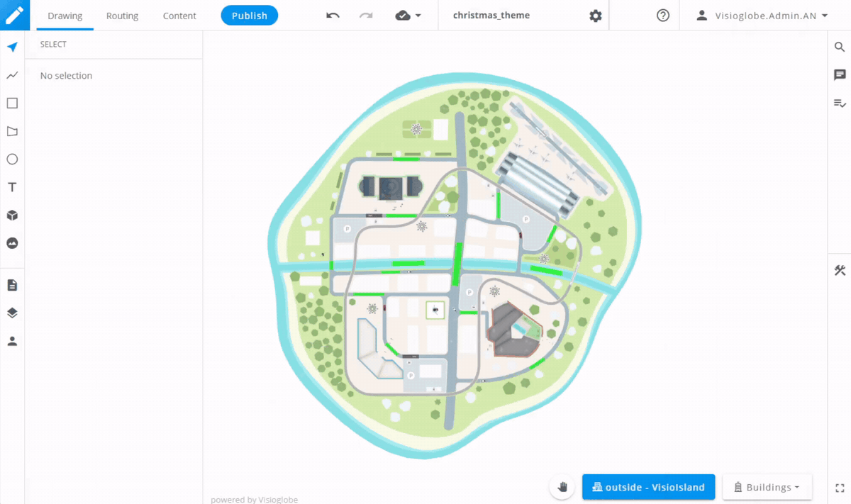Open the image insert tool
The width and height of the screenshot is (851, 504).
pyautogui.click(x=12, y=243)
